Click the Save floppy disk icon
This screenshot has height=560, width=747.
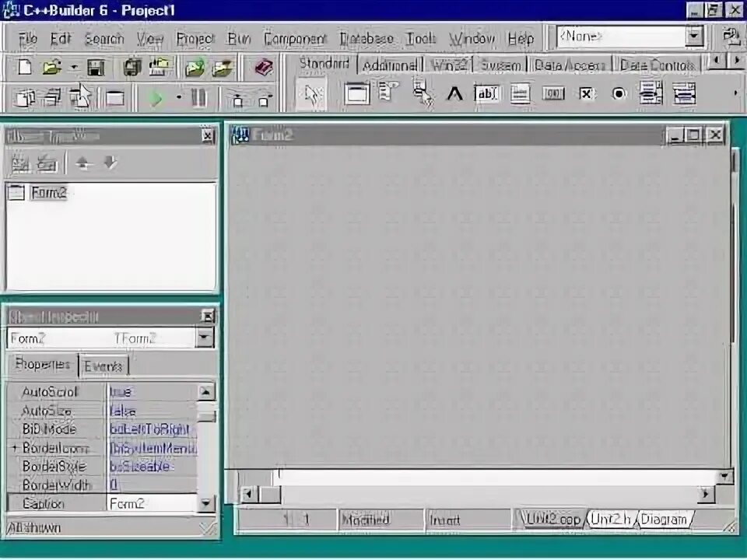96,68
